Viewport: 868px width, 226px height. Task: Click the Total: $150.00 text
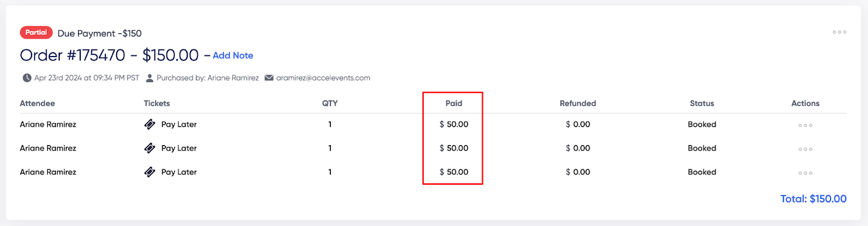tap(813, 199)
